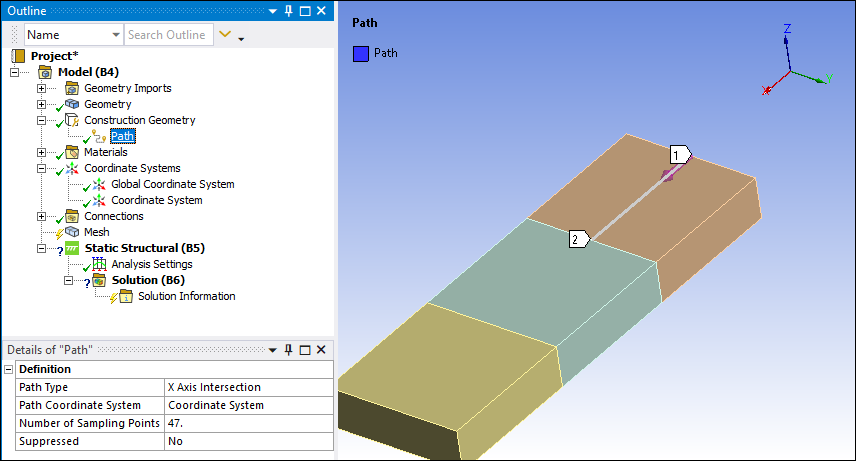Screen dimensions: 856x461
Task: Open the Name filter dropdown
Action: pyautogui.click(x=115, y=35)
